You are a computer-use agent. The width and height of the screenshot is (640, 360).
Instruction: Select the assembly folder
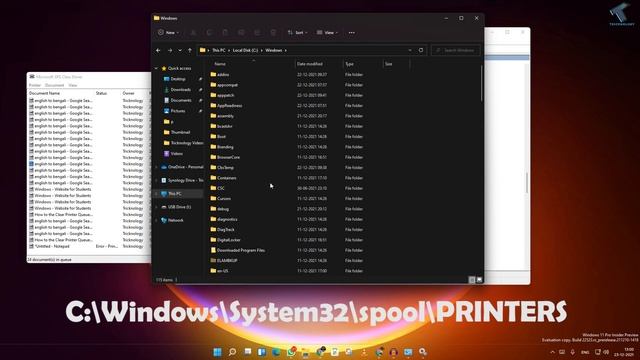(225, 116)
